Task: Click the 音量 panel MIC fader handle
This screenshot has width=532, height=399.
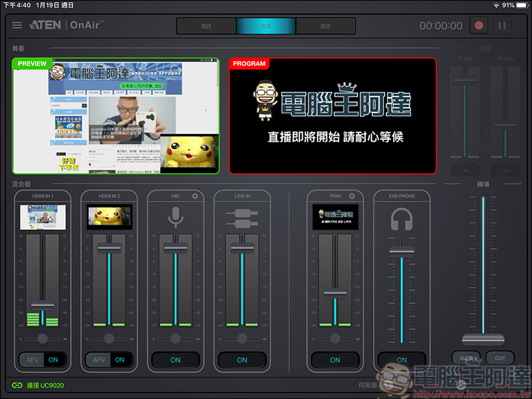Action: click(464, 80)
